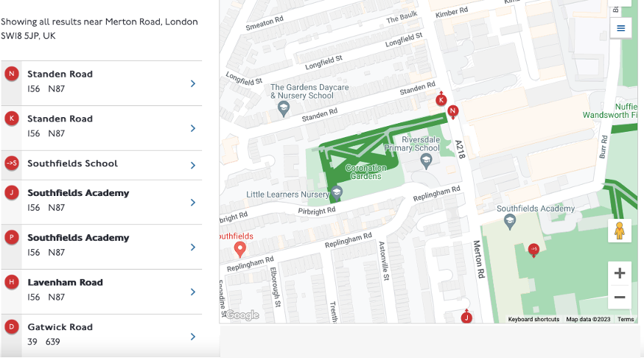Zoom out on the map
Viewport: 644px width, 358px height.
click(620, 298)
